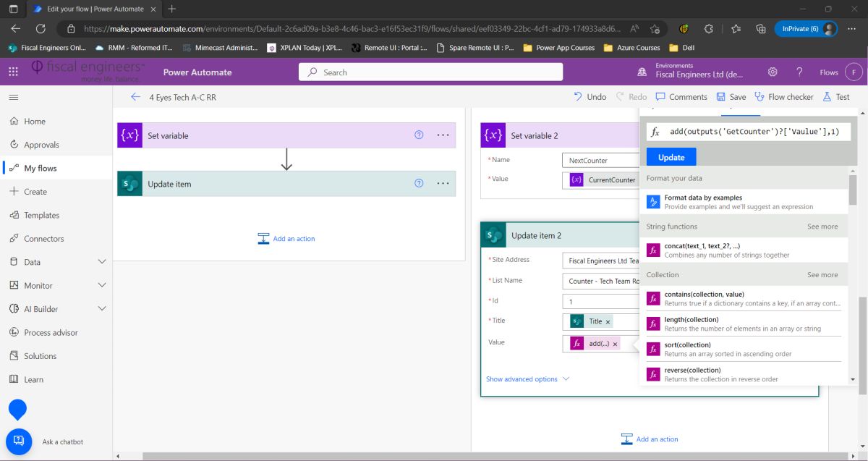
Task: Select Format data by examples
Action: tap(744, 202)
